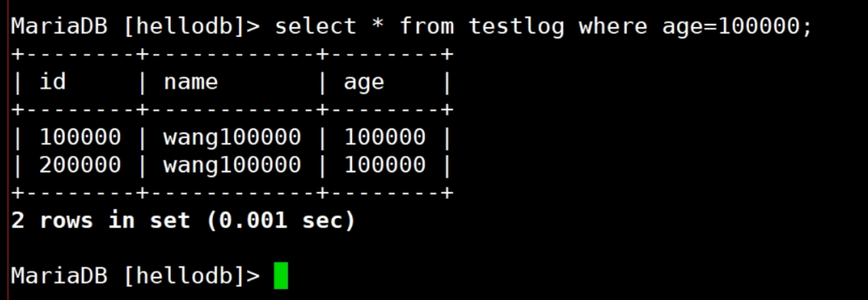This screenshot has height=300, width=868.
Task: Click the id column header
Action: tap(53, 81)
